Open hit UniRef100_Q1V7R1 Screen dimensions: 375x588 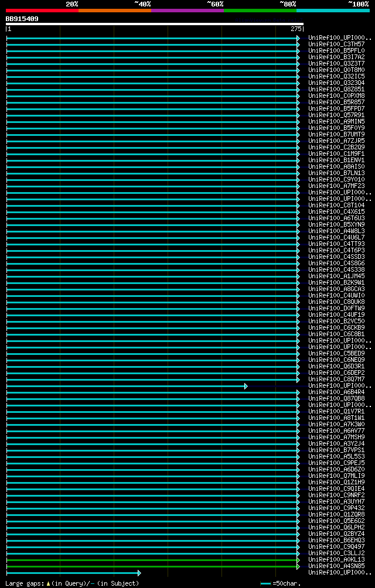click(x=336, y=411)
